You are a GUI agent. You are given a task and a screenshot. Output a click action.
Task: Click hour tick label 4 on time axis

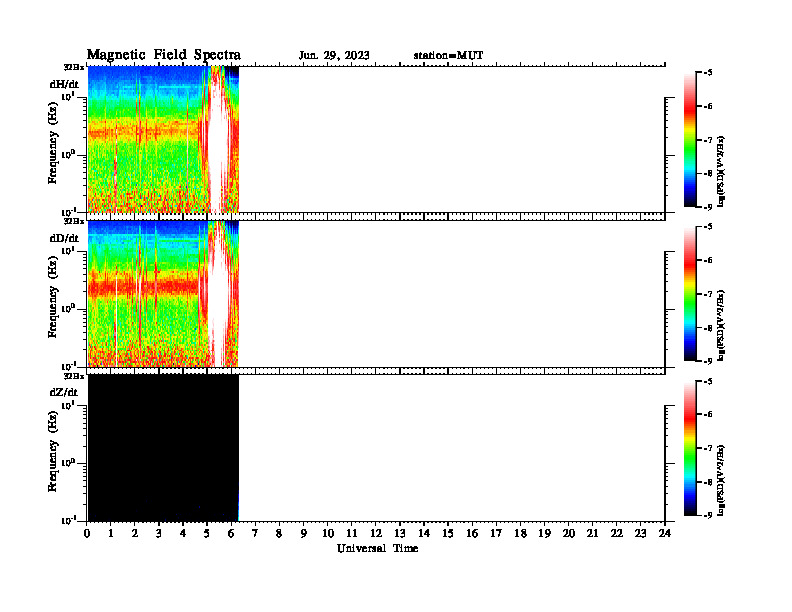[x=183, y=533]
